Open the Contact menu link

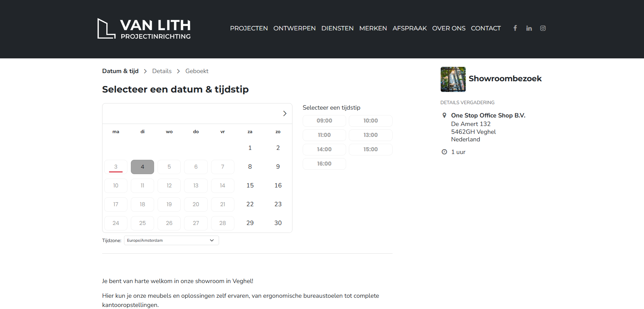[x=485, y=28]
